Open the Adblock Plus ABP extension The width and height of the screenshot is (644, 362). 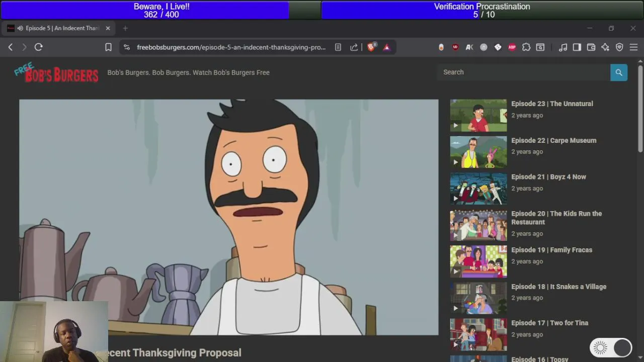(x=512, y=47)
